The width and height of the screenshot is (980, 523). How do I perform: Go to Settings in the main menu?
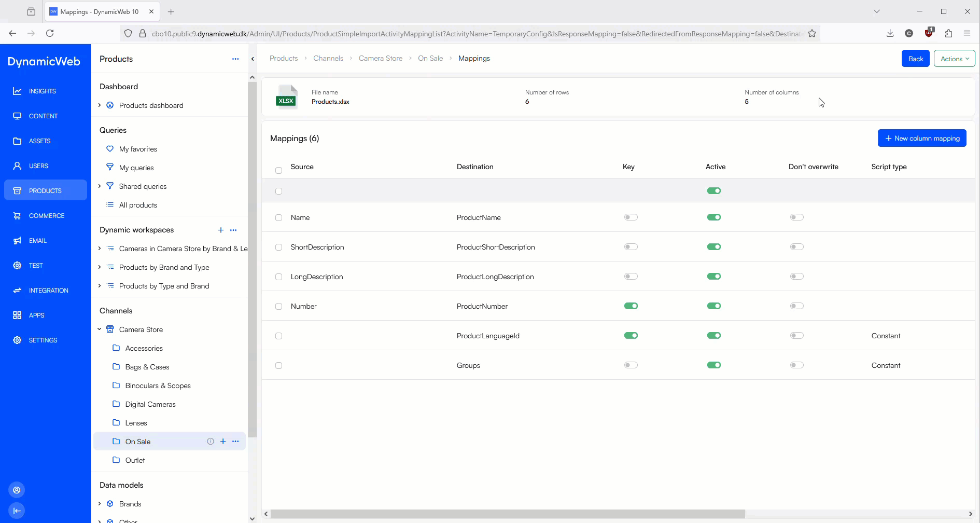(43, 340)
